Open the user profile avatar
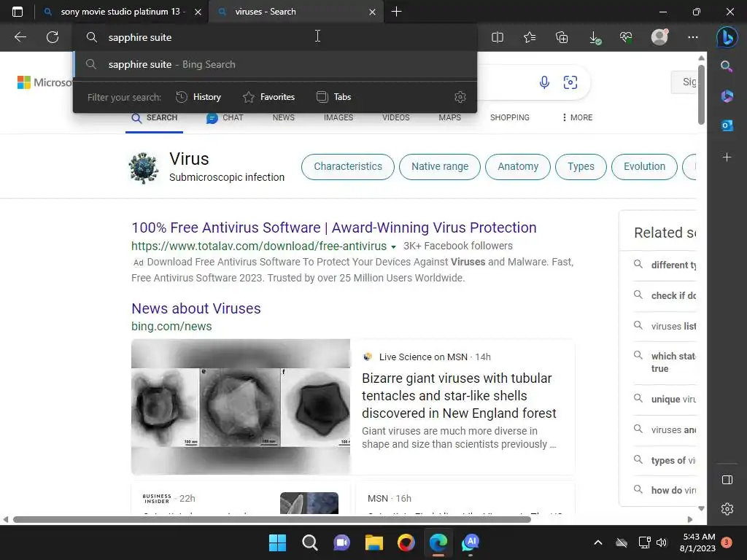The height and width of the screenshot is (560, 747). tap(659, 36)
